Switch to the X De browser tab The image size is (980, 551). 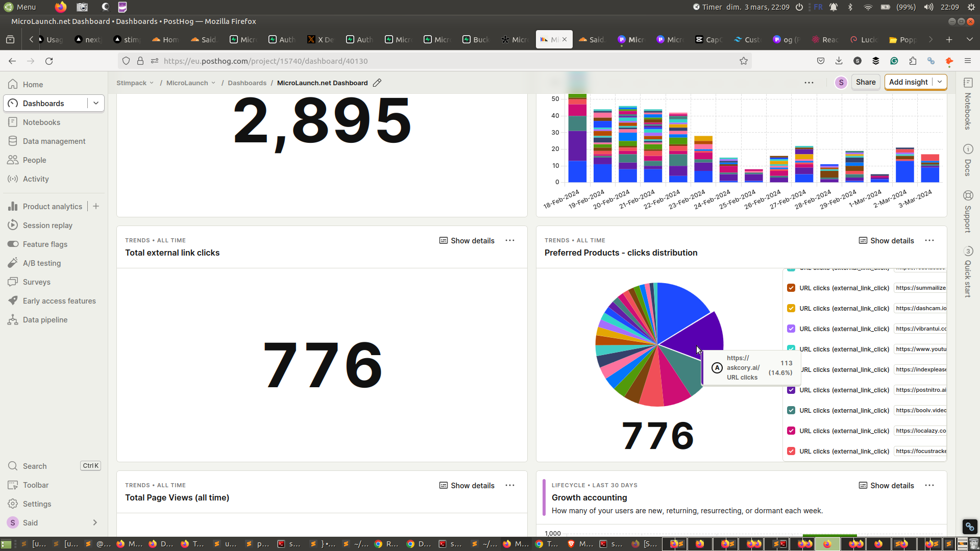pos(321,39)
